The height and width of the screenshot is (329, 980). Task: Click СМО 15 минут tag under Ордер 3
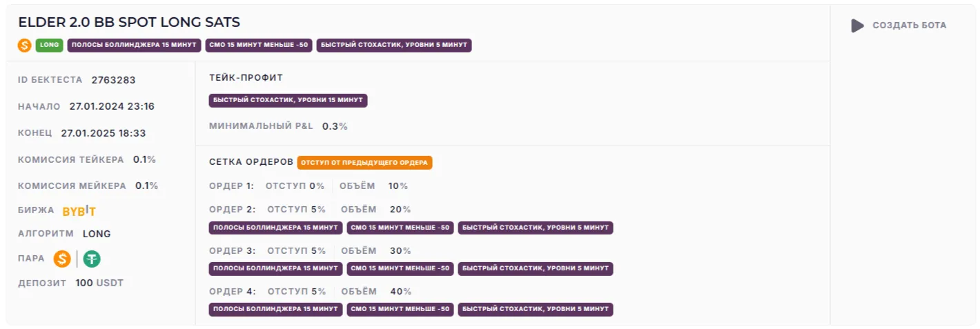[400, 268]
